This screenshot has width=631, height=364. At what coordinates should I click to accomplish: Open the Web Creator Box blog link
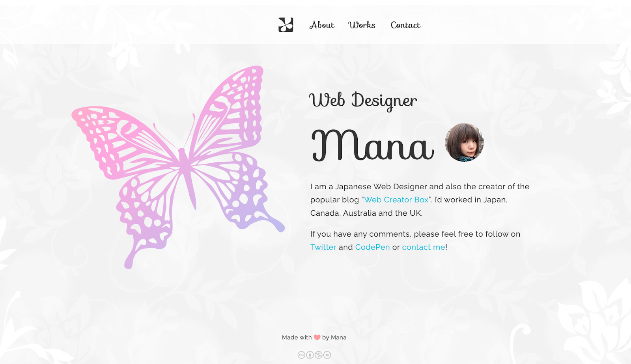click(x=396, y=200)
